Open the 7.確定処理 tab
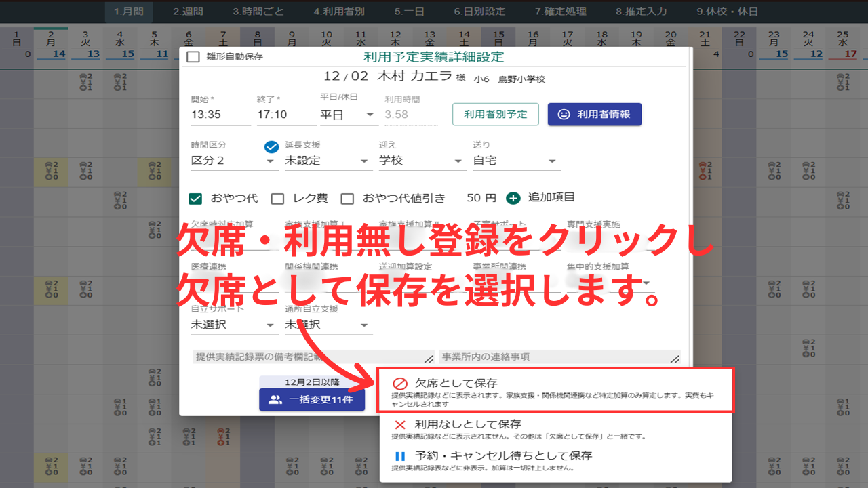This screenshot has height=488, width=868. click(x=561, y=12)
